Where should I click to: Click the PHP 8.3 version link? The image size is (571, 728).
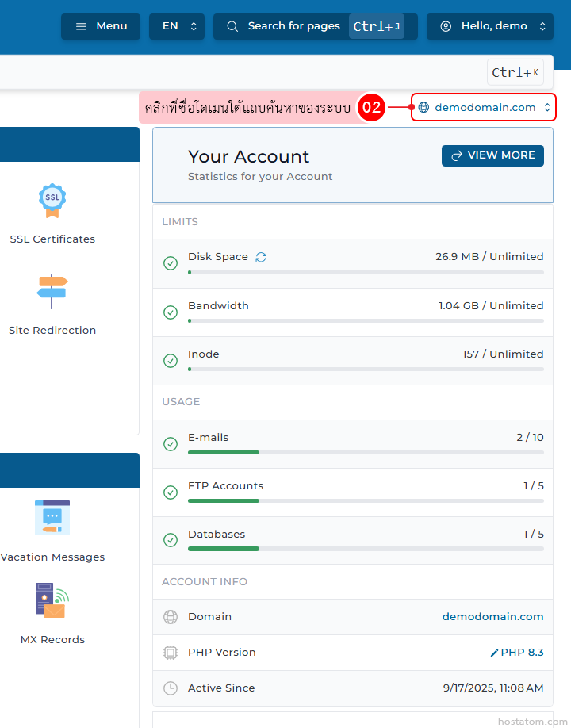[x=523, y=653]
